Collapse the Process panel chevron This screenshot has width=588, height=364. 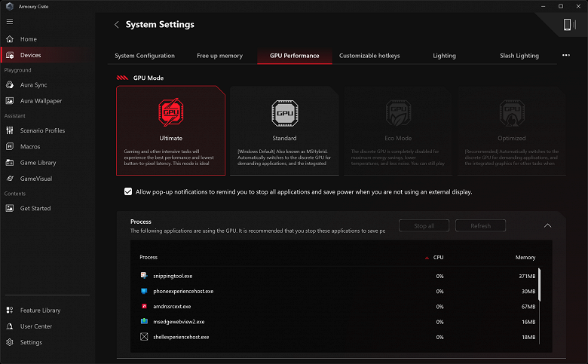click(548, 225)
